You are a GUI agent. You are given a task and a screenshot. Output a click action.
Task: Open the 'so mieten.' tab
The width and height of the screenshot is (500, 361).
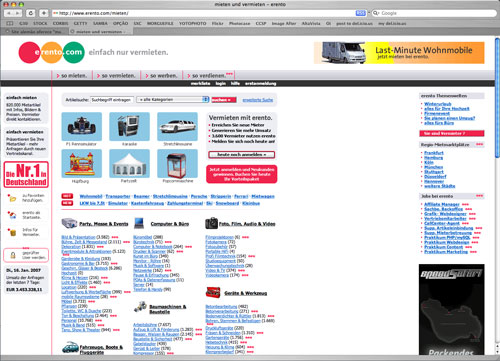pyautogui.click(x=72, y=76)
